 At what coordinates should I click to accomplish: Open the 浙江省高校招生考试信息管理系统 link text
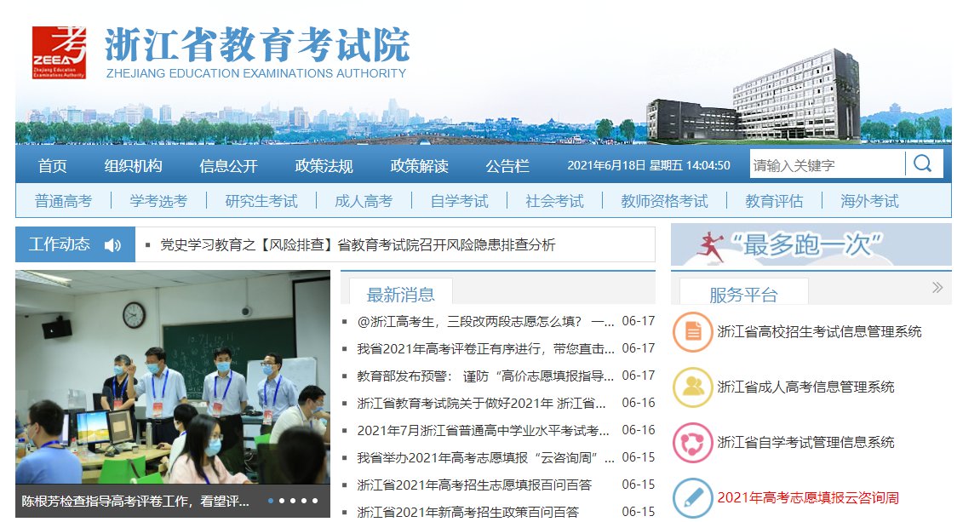pos(819,332)
